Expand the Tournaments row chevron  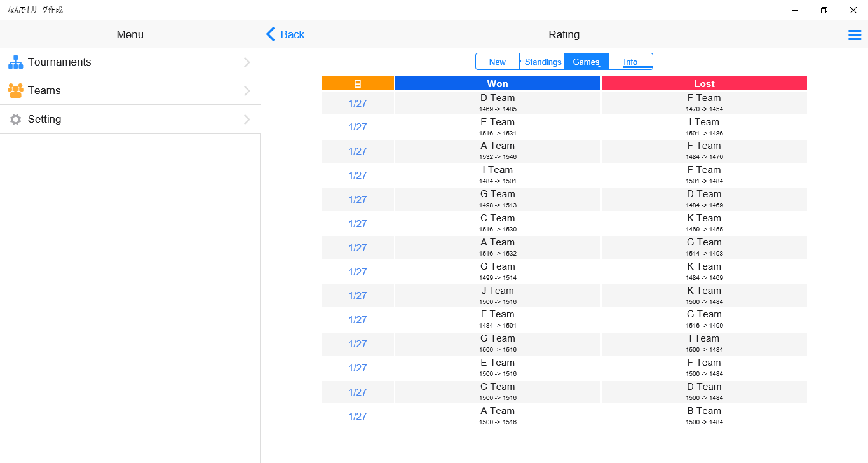247,62
